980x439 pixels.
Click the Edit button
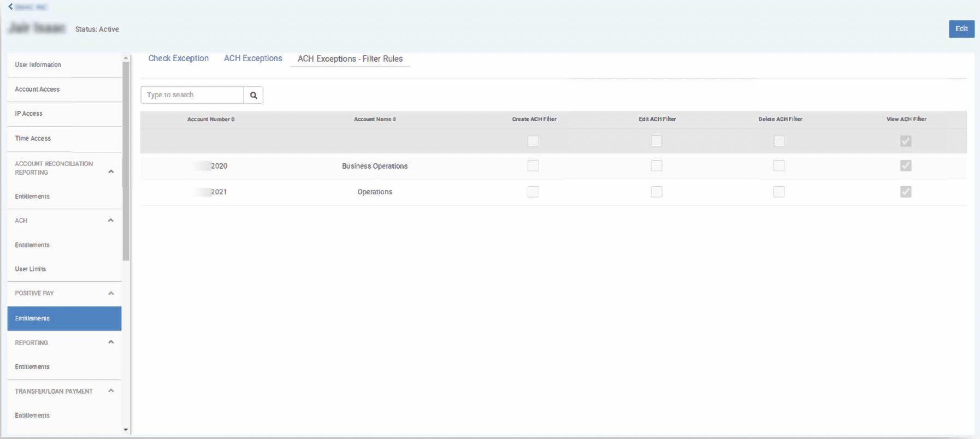[961, 29]
